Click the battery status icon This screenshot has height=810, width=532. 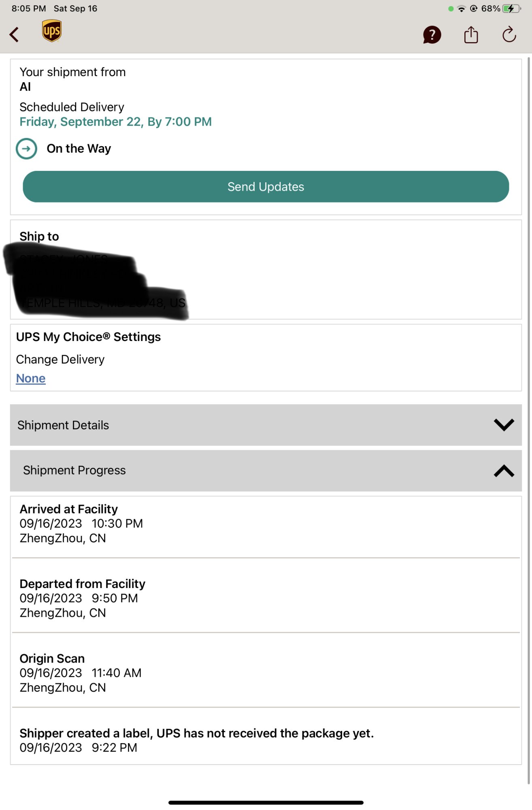511,9
